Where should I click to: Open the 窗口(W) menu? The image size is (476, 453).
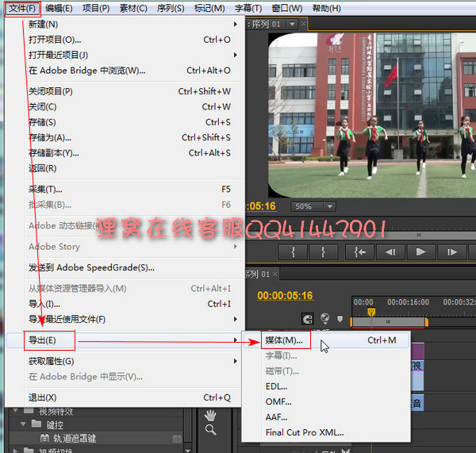coord(287,8)
